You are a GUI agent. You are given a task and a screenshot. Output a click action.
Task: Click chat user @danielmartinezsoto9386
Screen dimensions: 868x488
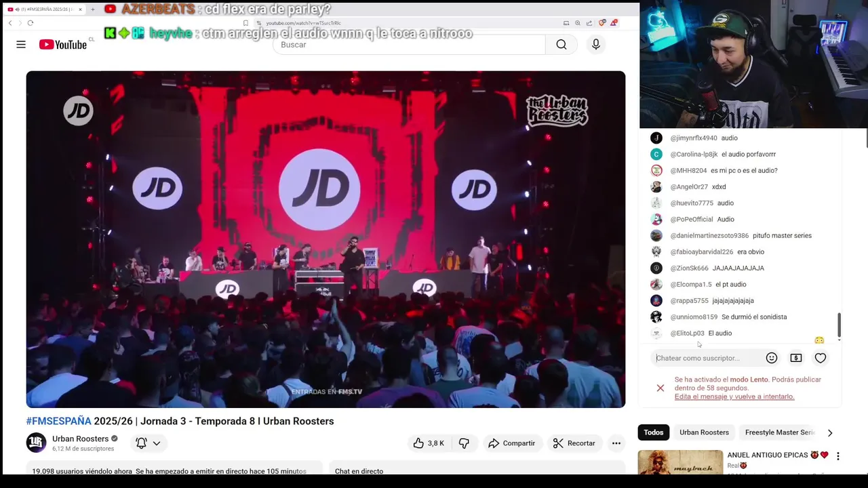tap(709, 236)
